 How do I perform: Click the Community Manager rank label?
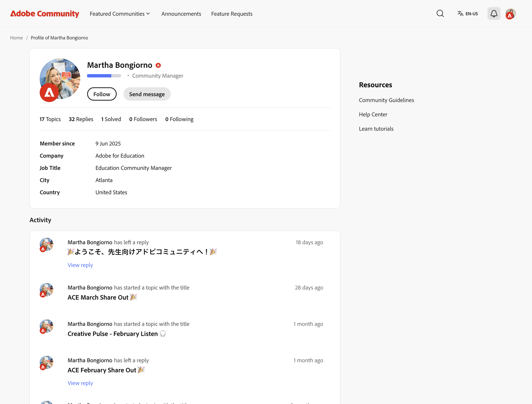[x=158, y=76]
